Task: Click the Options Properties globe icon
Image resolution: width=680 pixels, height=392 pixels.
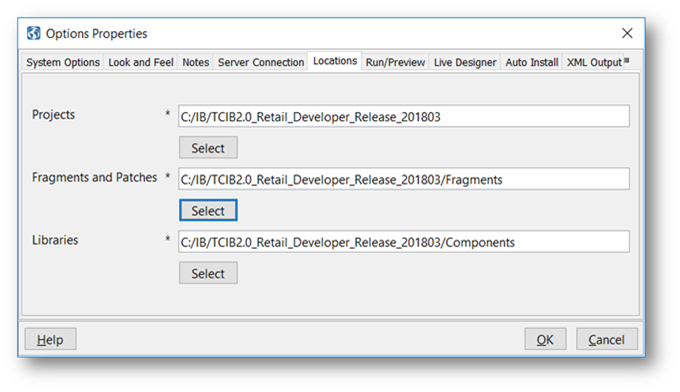Action: click(x=33, y=33)
